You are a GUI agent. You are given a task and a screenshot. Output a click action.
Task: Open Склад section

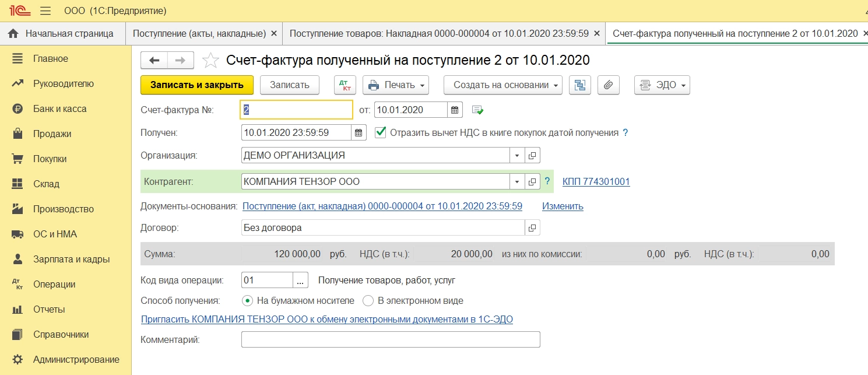[46, 184]
